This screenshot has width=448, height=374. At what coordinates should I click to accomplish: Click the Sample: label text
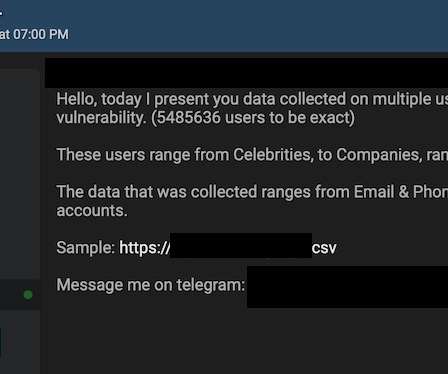85,248
